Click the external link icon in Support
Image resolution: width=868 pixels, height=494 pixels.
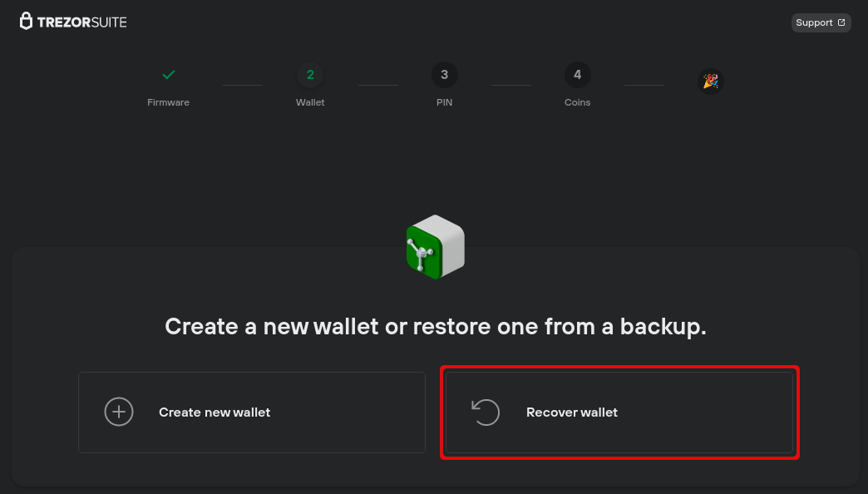click(x=841, y=22)
